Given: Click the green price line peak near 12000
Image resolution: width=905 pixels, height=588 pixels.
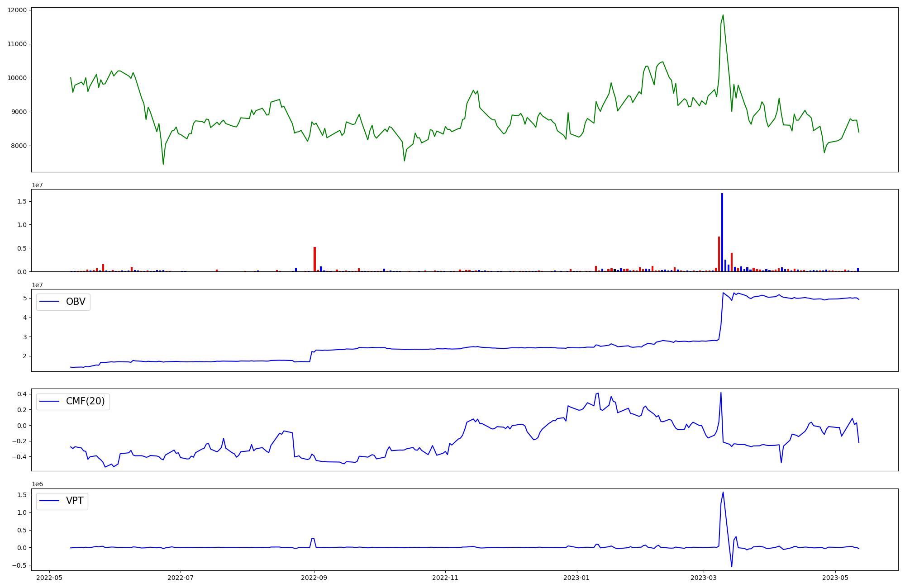Looking at the screenshot, I should (x=723, y=15).
